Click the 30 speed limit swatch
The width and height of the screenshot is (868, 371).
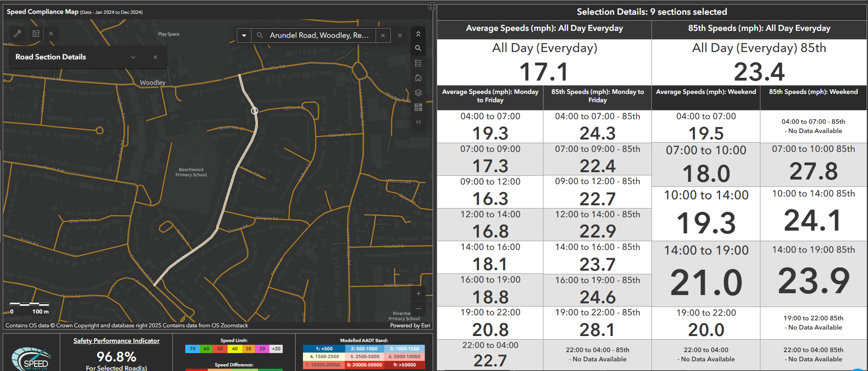point(248,349)
